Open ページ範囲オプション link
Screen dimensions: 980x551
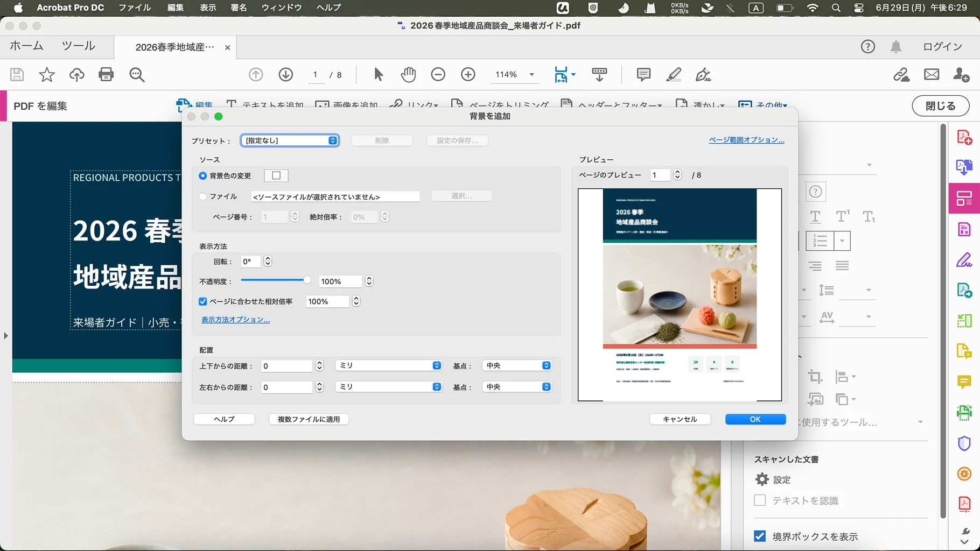pos(746,140)
